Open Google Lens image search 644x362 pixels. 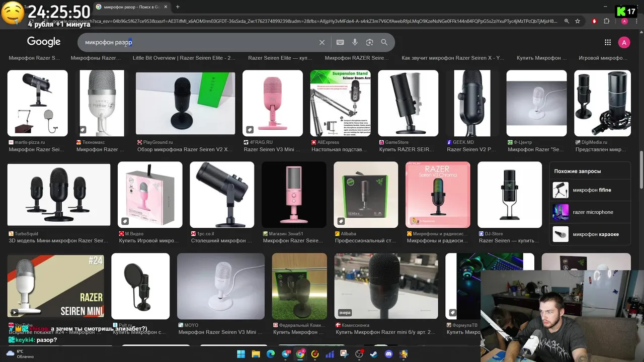tap(369, 42)
